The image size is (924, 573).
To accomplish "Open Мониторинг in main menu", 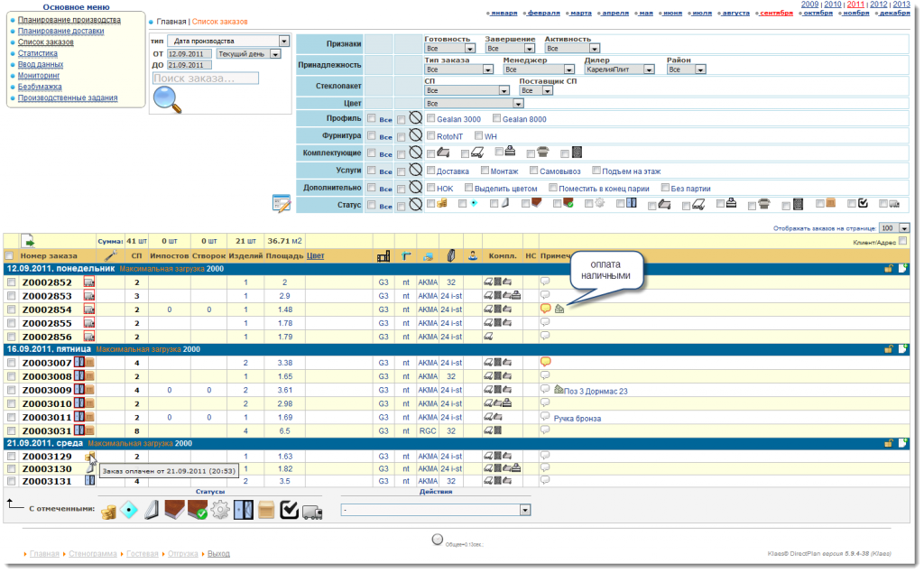I will tap(39, 76).
